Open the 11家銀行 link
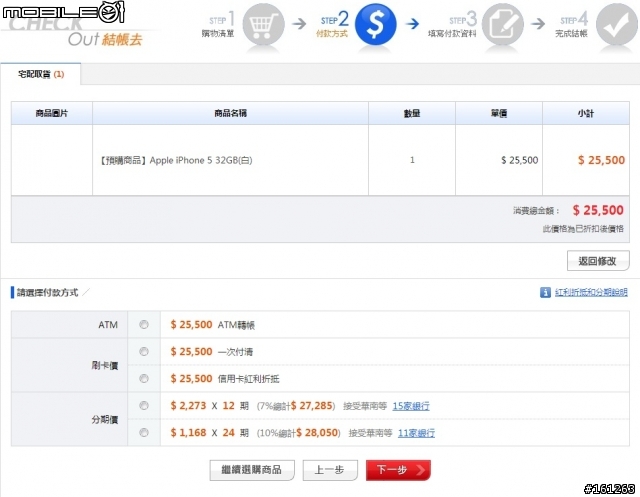 click(x=416, y=433)
